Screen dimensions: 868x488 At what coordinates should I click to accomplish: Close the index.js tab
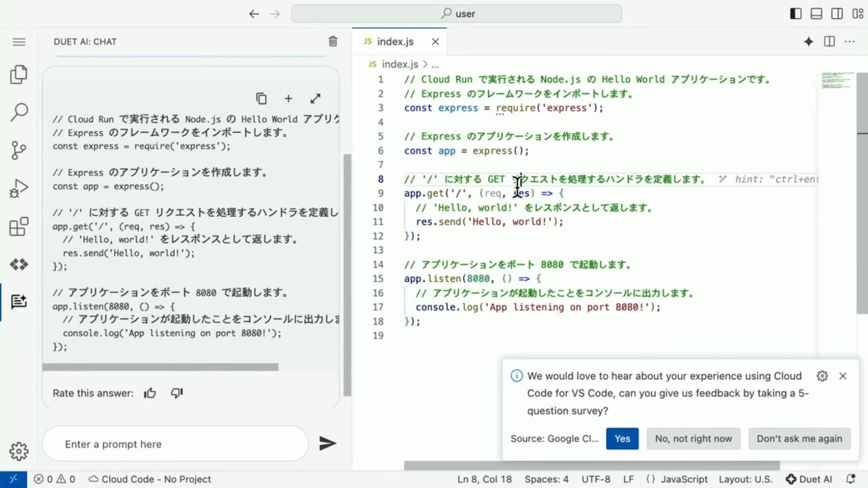(x=435, y=42)
